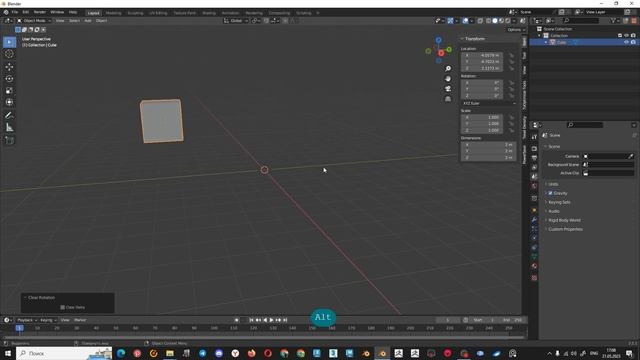Toggle the Gravity checkbox

550,193
